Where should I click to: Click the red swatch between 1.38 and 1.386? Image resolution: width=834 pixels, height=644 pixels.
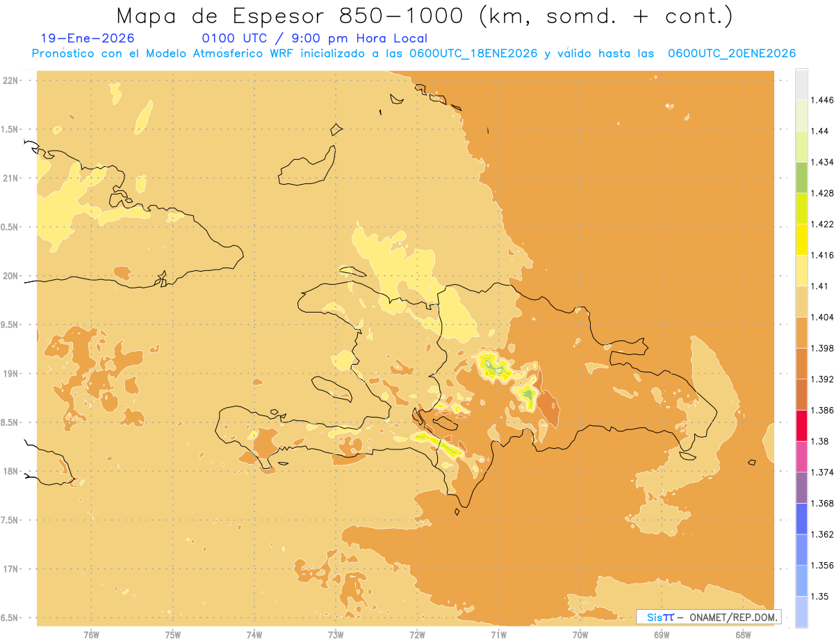pyautogui.click(x=801, y=426)
